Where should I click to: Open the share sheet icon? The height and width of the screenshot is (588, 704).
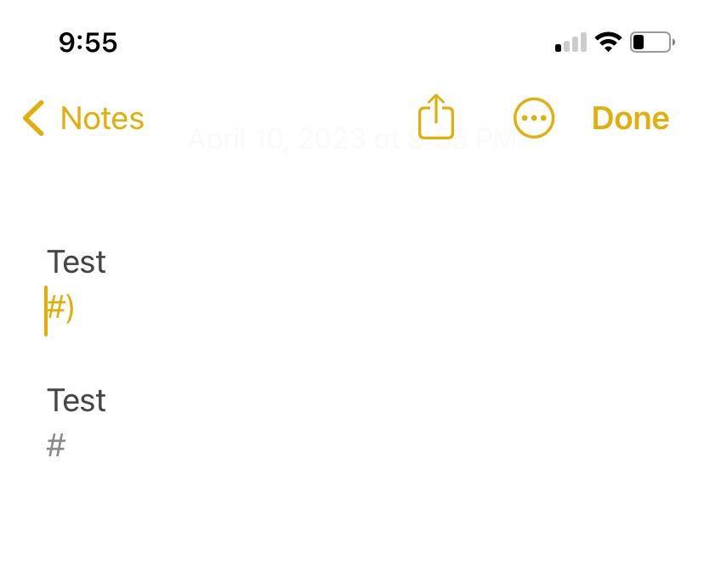pyautogui.click(x=436, y=117)
